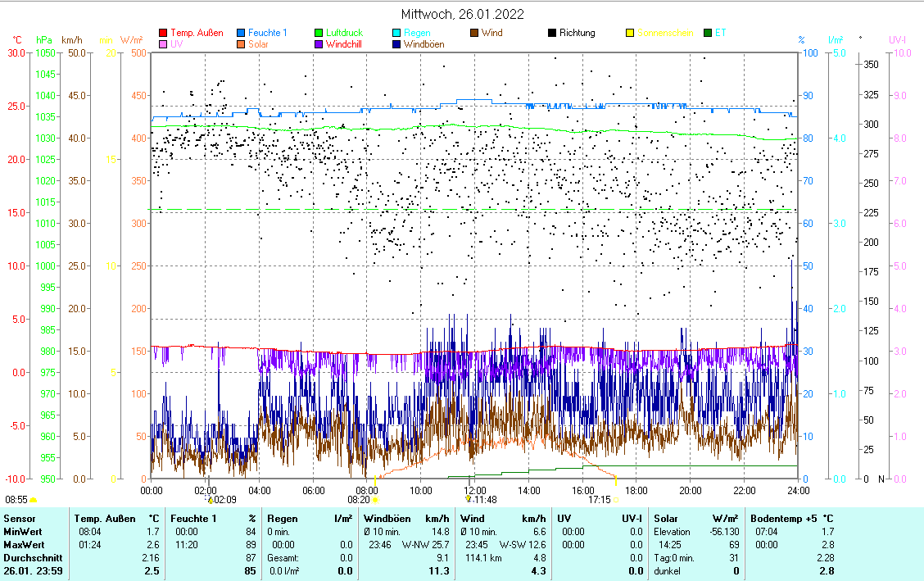The image size is (924, 581).
Task: Click the pink UV legend label
Action: tap(177, 44)
